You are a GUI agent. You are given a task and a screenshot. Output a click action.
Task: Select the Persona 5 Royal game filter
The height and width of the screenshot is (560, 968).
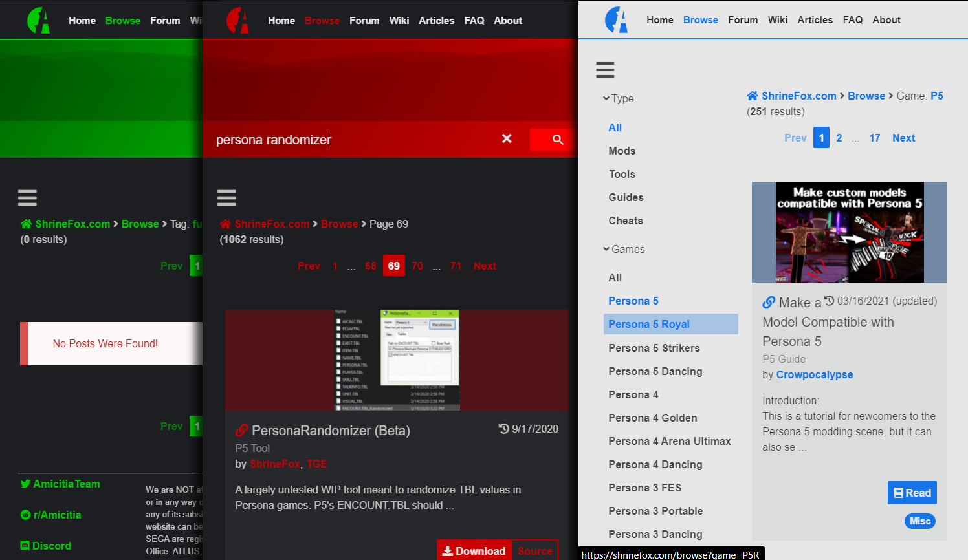pos(671,324)
